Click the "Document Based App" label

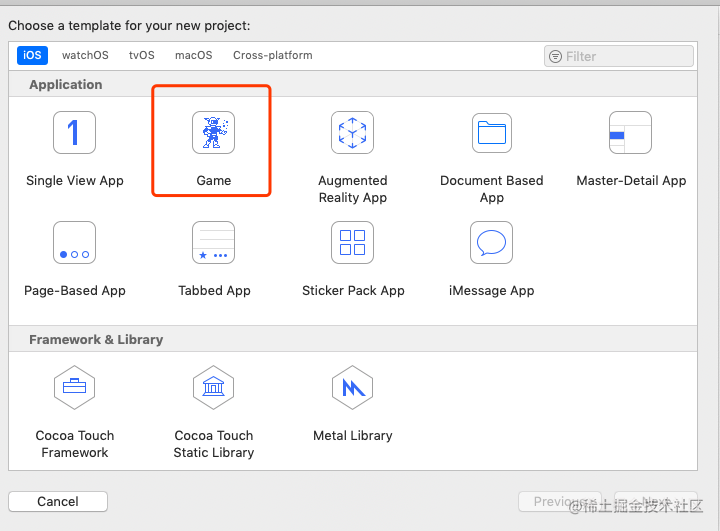coord(492,189)
